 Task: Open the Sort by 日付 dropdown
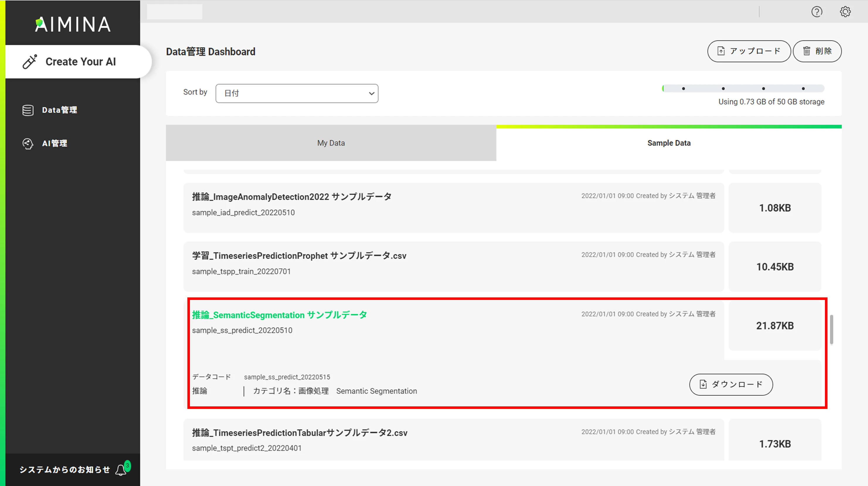(x=297, y=93)
